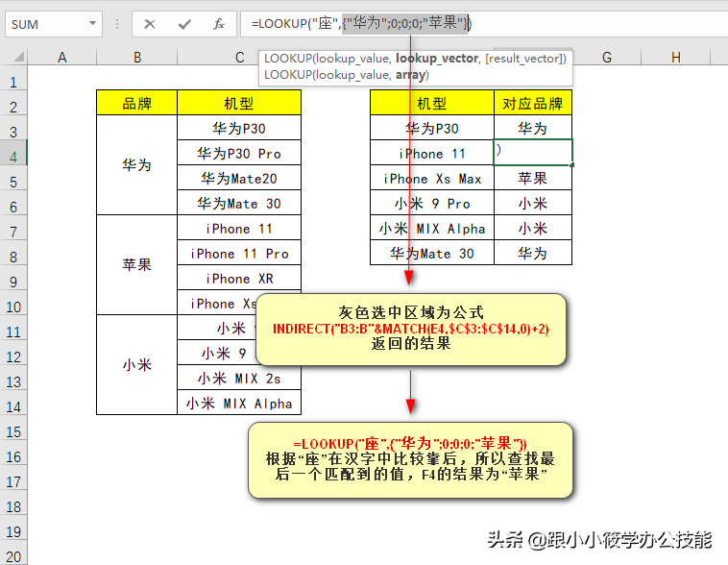Select the 对应品牌 header cell
The width and height of the screenshot is (728, 565).
pyautogui.click(x=533, y=103)
